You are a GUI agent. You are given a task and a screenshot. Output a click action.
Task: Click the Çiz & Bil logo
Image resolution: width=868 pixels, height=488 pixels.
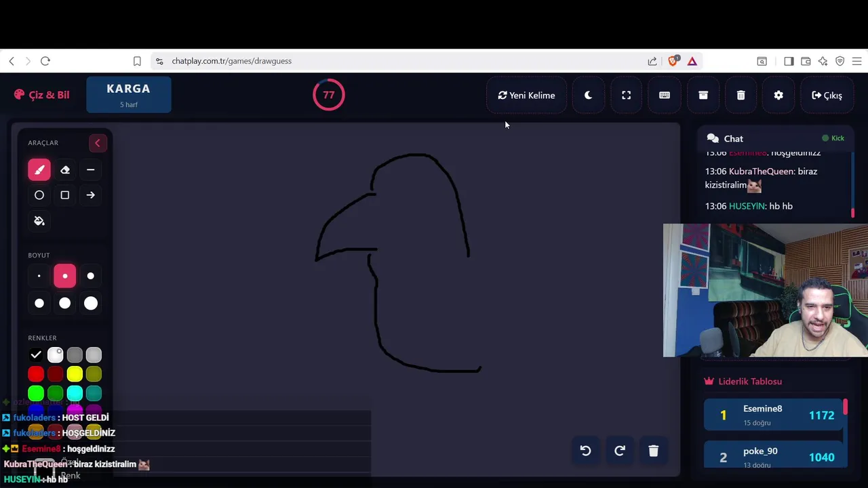pos(42,95)
